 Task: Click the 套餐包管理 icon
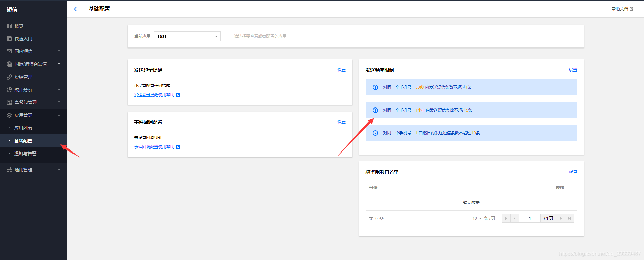[9, 102]
